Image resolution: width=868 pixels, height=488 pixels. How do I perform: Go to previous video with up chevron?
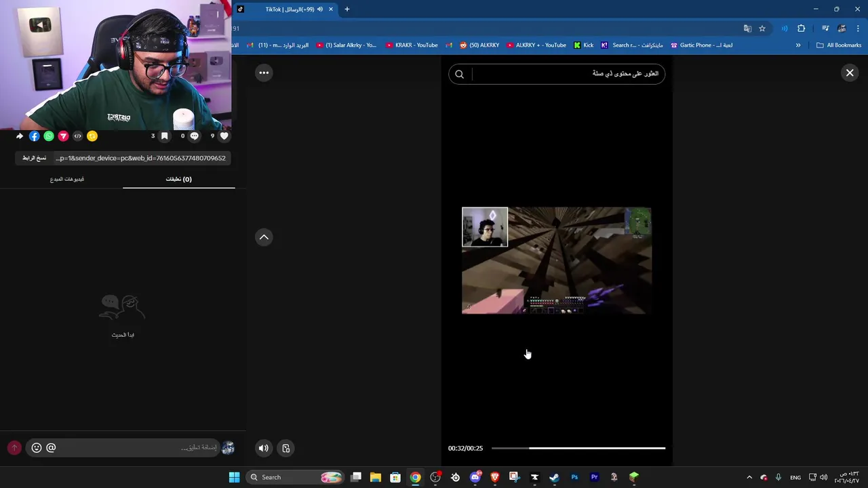tap(264, 237)
